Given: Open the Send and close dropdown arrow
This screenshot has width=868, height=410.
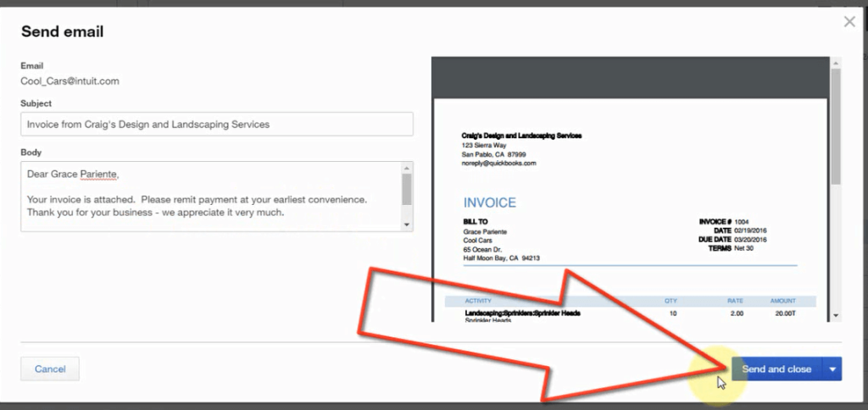Looking at the screenshot, I should [x=832, y=369].
